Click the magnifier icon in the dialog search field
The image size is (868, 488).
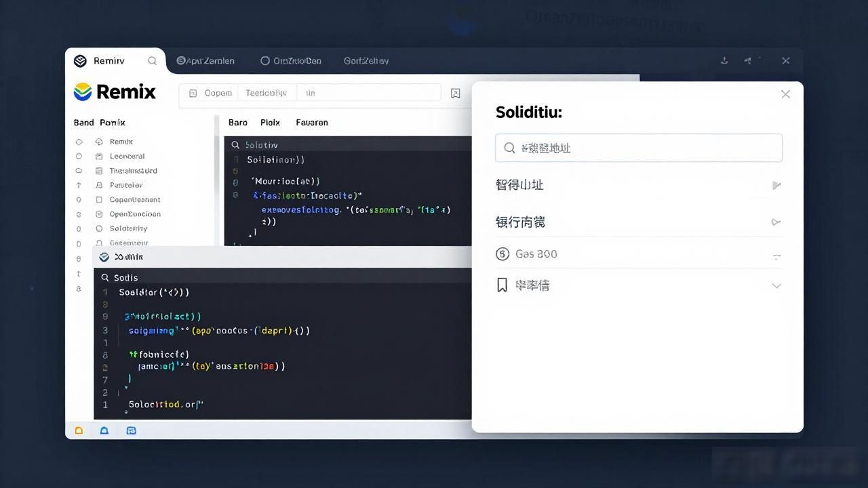[509, 148]
